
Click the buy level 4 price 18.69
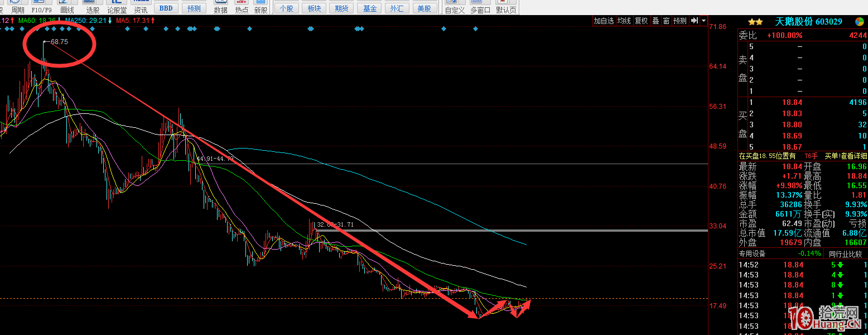(793, 136)
